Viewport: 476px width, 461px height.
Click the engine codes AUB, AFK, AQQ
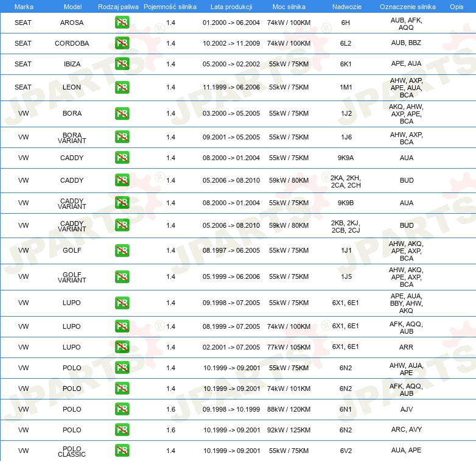pyautogui.click(x=406, y=24)
